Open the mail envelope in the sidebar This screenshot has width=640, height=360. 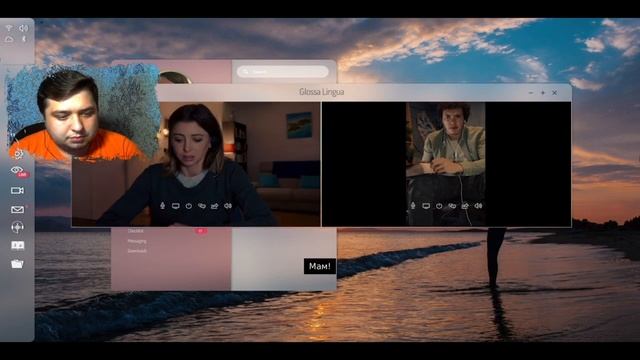[17, 209]
